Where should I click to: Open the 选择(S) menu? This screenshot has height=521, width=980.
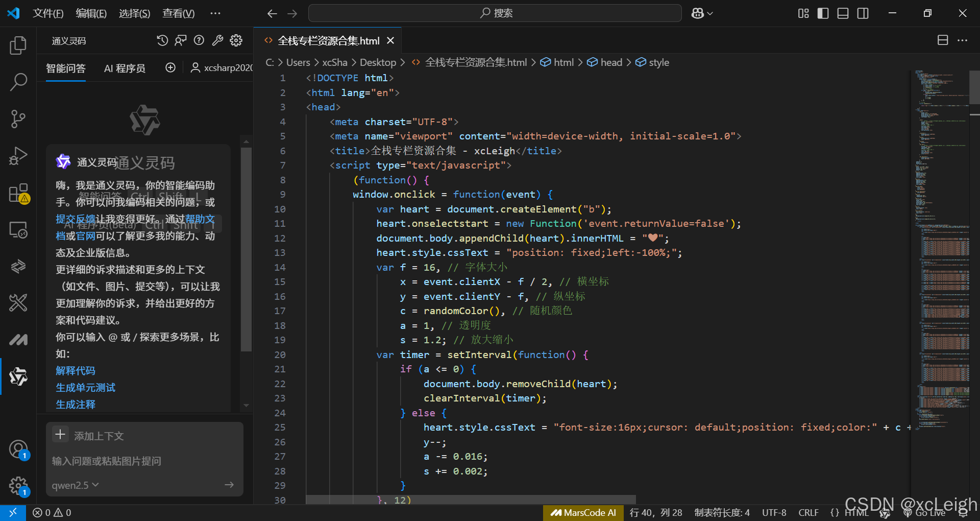[135, 13]
